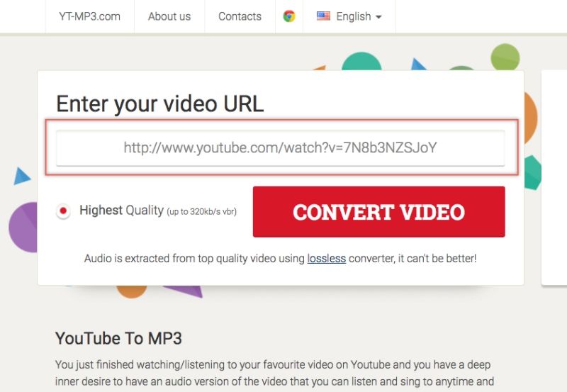
Task: Click the orange semicircle below the card
Action: pyautogui.click(x=132, y=291)
